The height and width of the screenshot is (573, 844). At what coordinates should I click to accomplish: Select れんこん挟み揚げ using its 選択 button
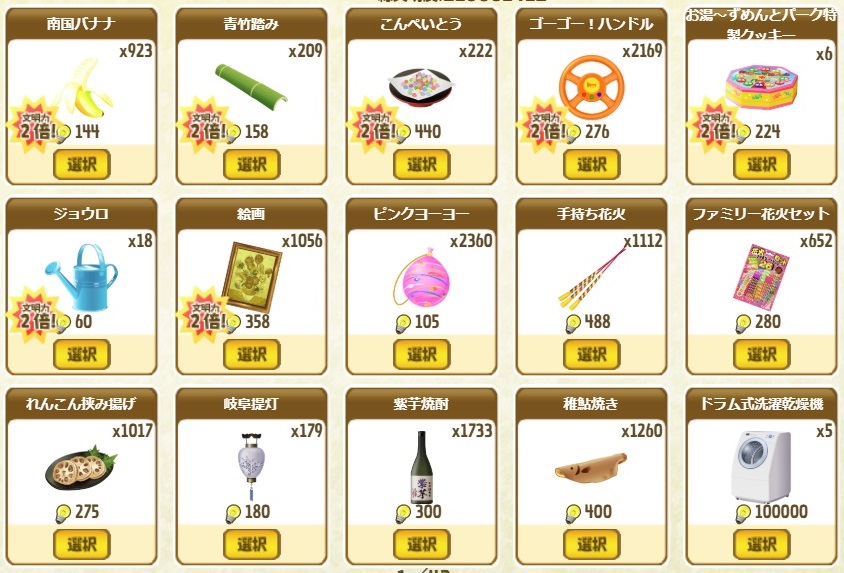point(82,544)
